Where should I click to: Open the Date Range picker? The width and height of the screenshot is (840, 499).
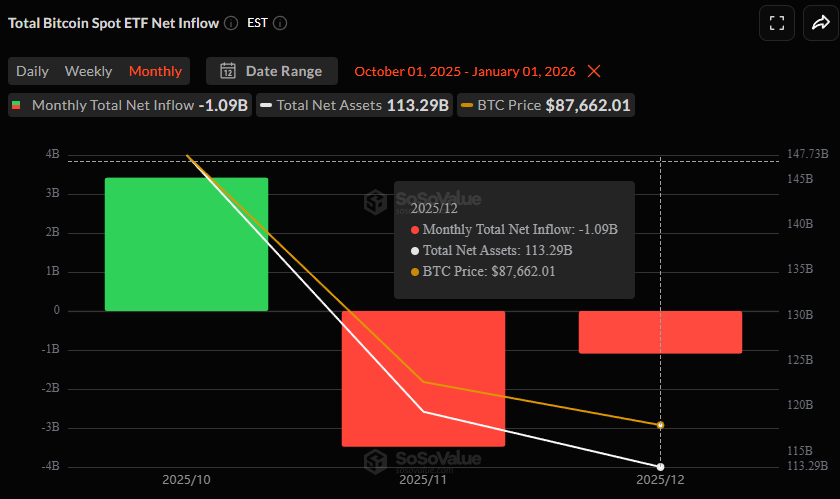[272, 71]
